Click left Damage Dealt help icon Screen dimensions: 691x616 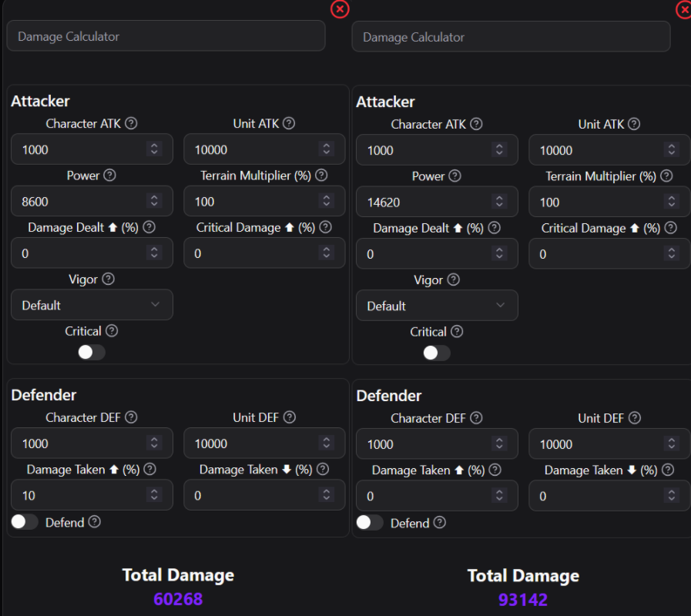(149, 227)
